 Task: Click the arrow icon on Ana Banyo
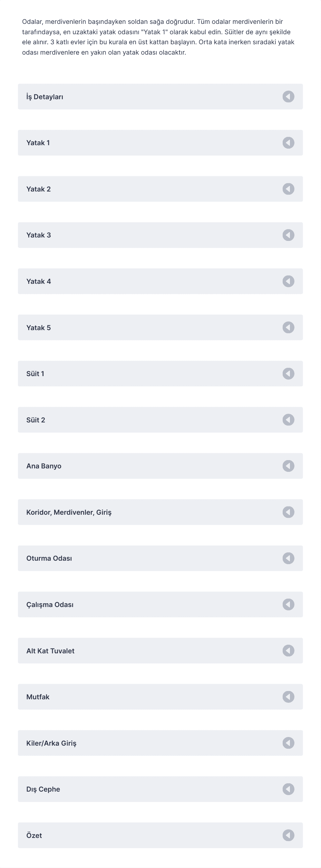click(288, 466)
